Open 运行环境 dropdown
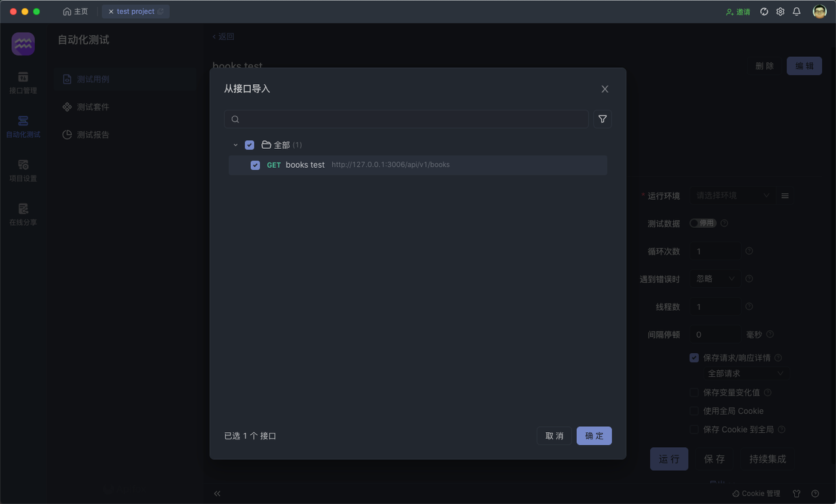 pyautogui.click(x=732, y=195)
